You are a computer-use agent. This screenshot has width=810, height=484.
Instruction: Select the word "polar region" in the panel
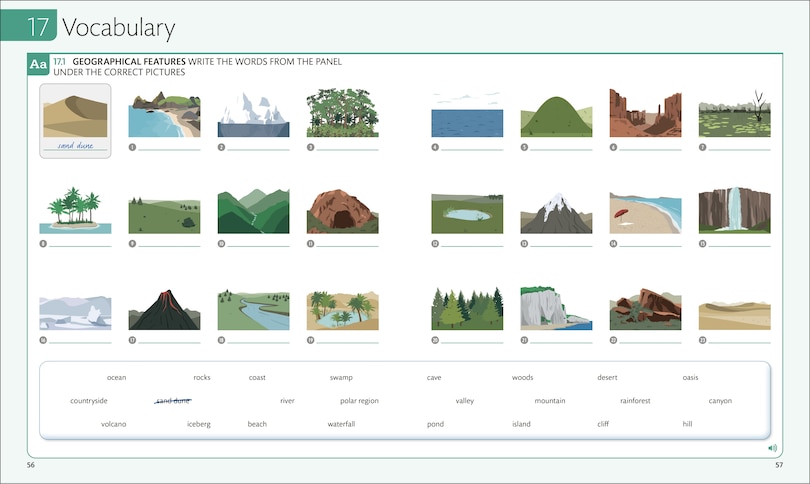click(x=359, y=401)
